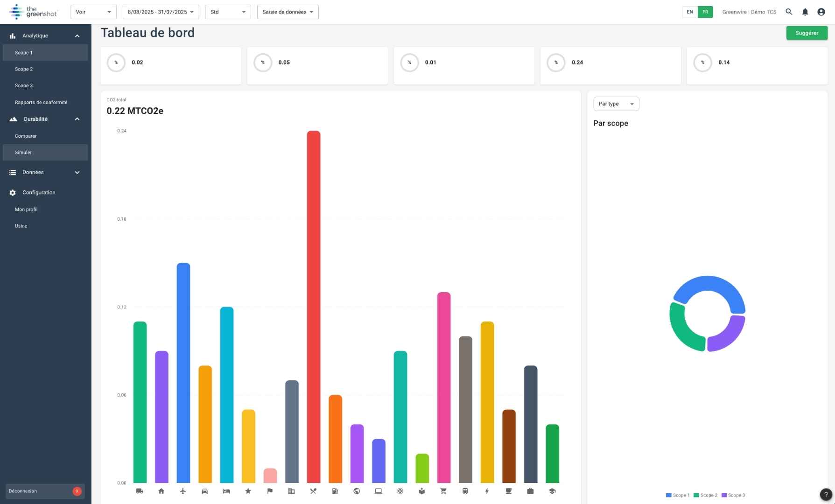Click the green Suggérer button
835x504 pixels.
tap(807, 33)
